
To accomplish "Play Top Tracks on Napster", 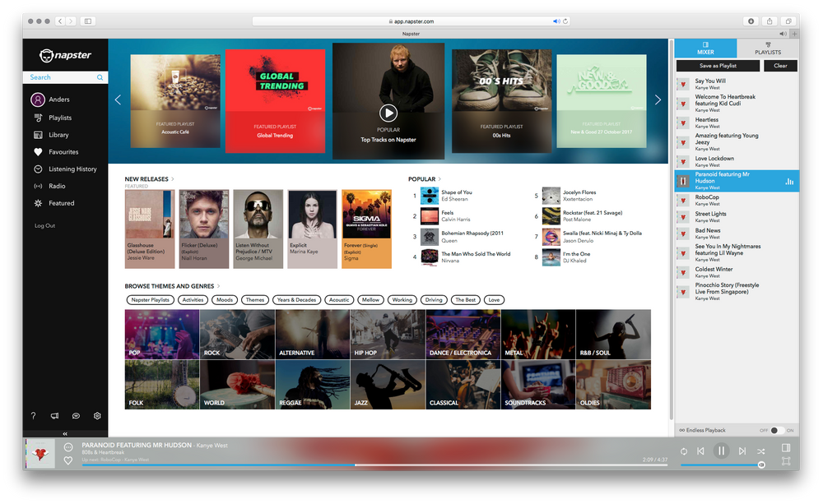I will (x=388, y=113).
